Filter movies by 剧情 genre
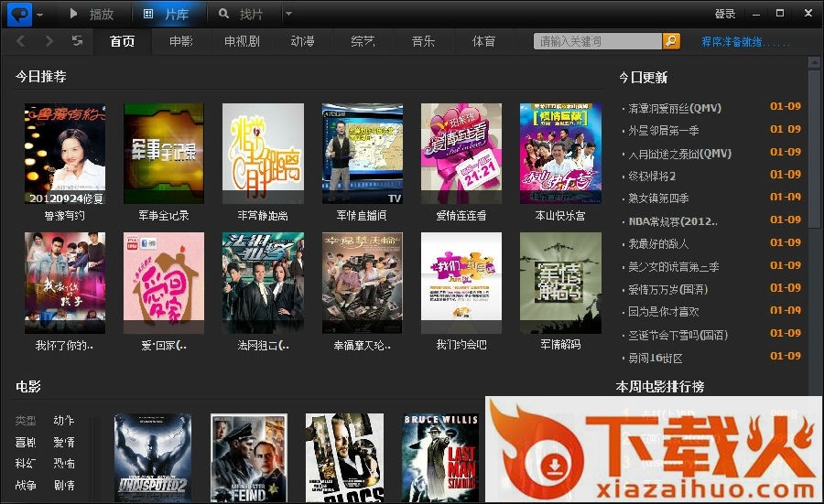Viewport: 824px width, 504px height. click(x=64, y=485)
